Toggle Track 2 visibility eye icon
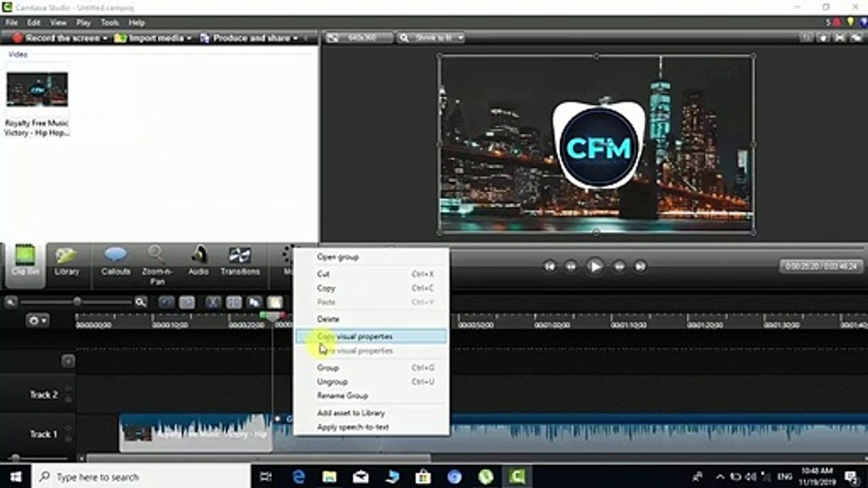Viewport: 868px width, 488px height. 68,389
